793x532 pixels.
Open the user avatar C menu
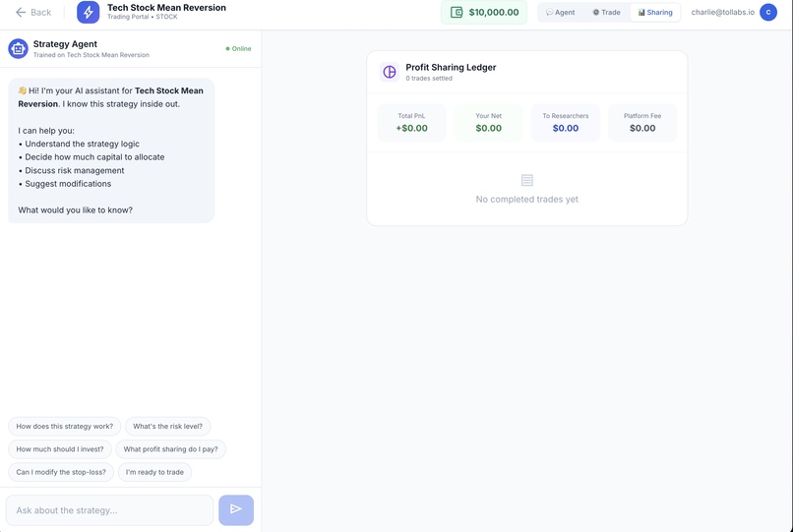[x=768, y=12]
